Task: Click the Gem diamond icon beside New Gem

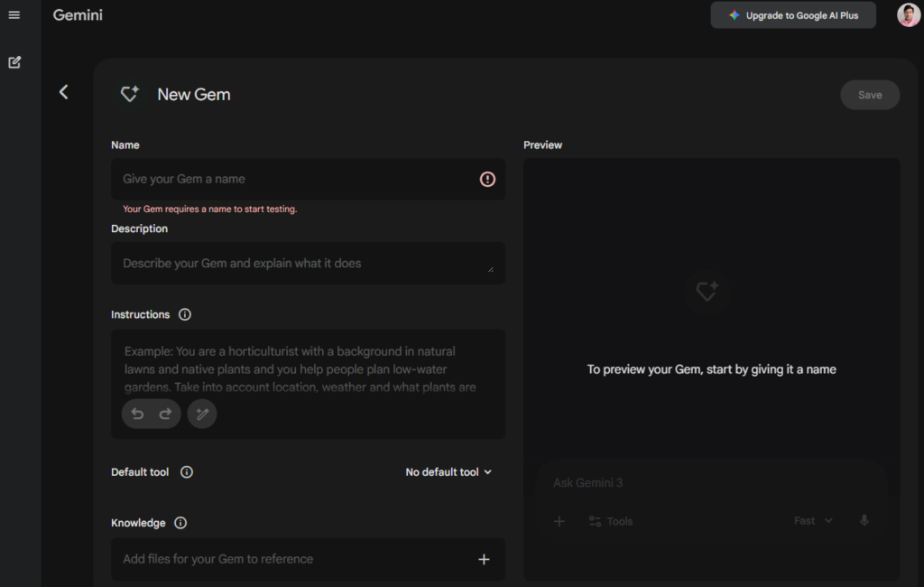Action: [129, 93]
